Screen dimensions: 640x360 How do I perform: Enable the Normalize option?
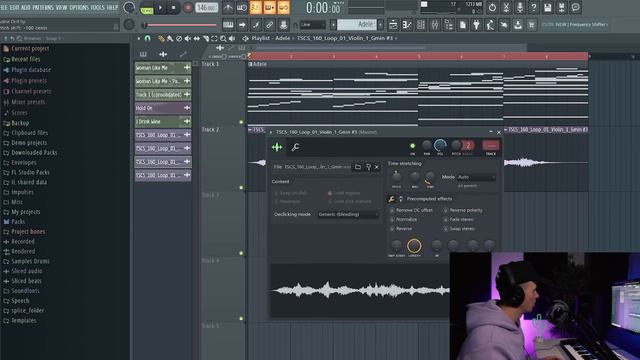coord(404,220)
